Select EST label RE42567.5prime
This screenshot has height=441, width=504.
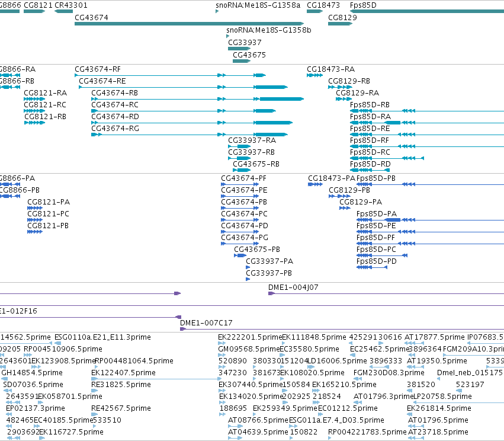pyautogui.click(x=121, y=408)
